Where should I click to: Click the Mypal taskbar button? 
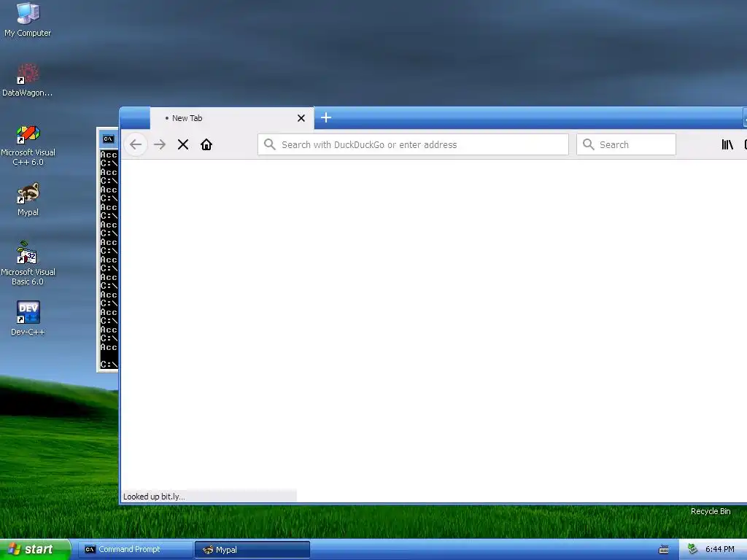(252, 550)
